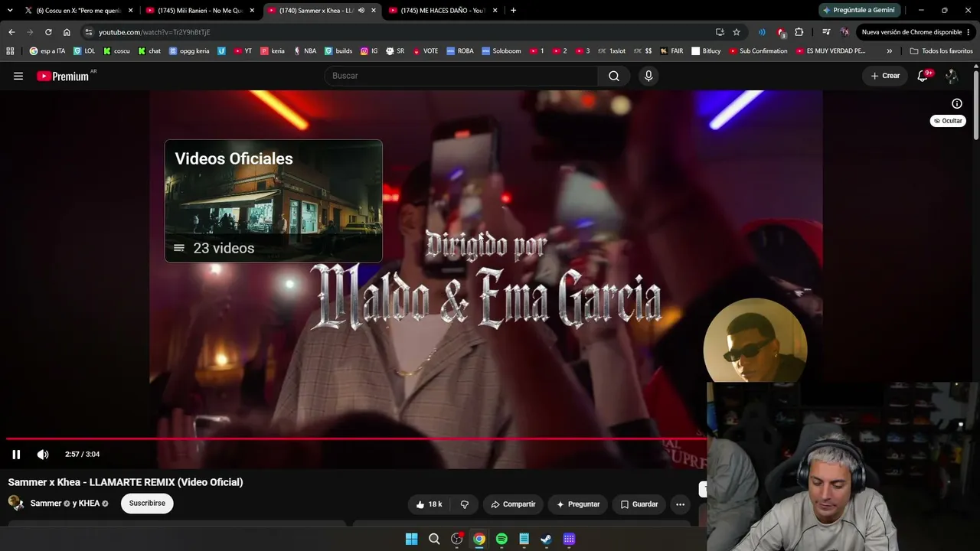Open the Notepad app on taskbar
The height and width of the screenshot is (551, 980).
(524, 539)
